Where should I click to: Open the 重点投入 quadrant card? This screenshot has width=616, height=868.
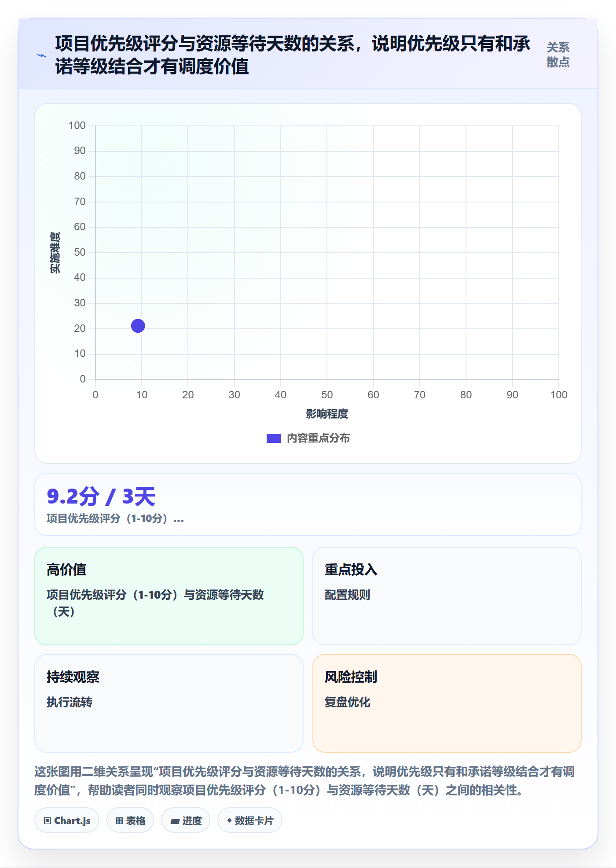(x=447, y=596)
